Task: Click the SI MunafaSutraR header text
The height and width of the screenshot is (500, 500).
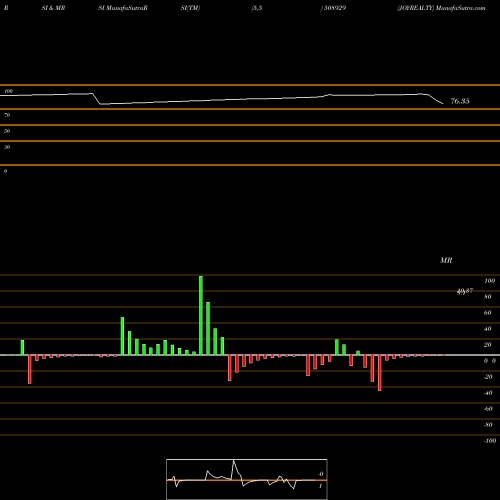Action: pyautogui.click(x=123, y=8)
